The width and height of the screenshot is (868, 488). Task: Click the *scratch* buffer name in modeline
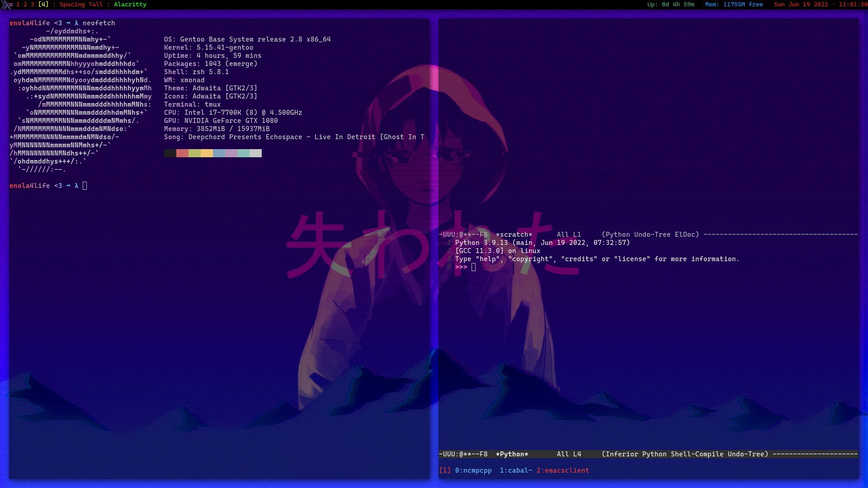tap(514, 235)
